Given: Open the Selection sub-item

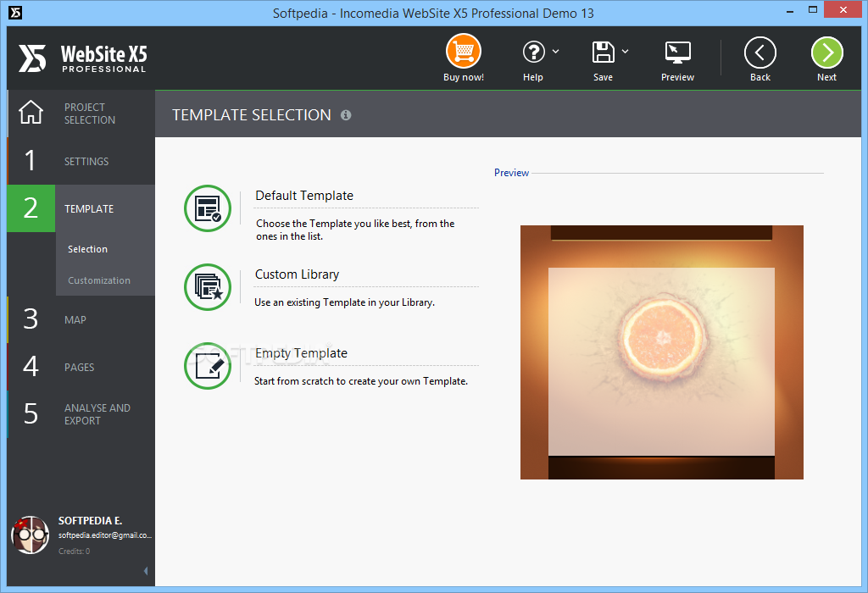Looking at the screenshot, I should [87, 249].
